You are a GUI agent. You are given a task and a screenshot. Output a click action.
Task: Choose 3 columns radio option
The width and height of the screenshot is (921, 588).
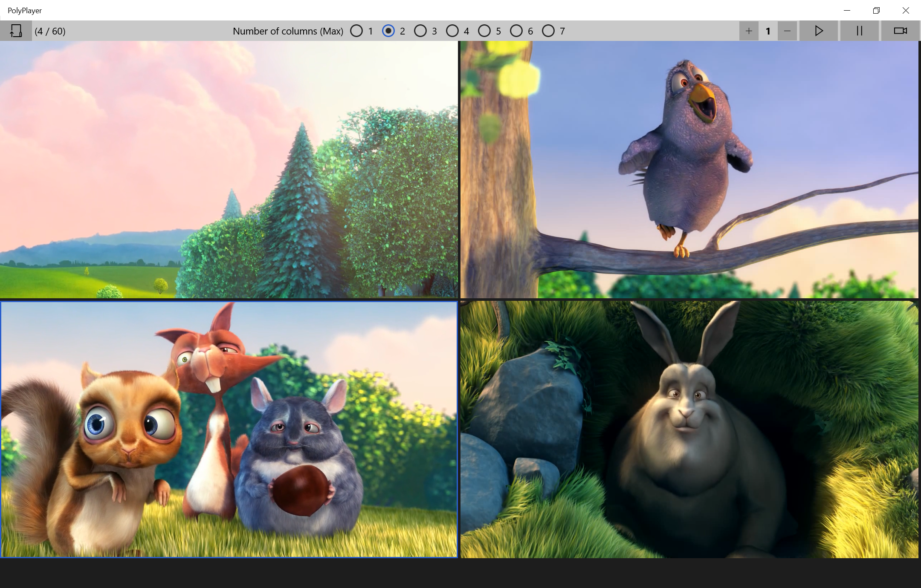tap(420, 31)
